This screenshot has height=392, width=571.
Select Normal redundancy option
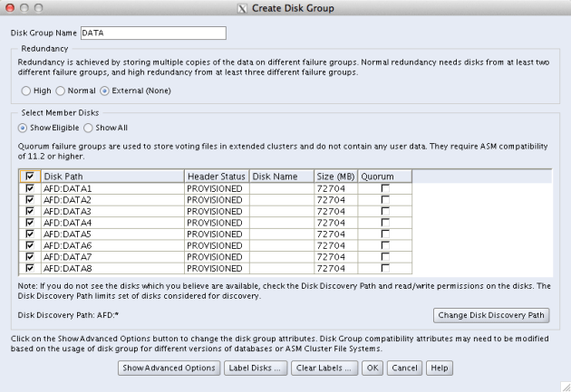[x=61, y=91]
